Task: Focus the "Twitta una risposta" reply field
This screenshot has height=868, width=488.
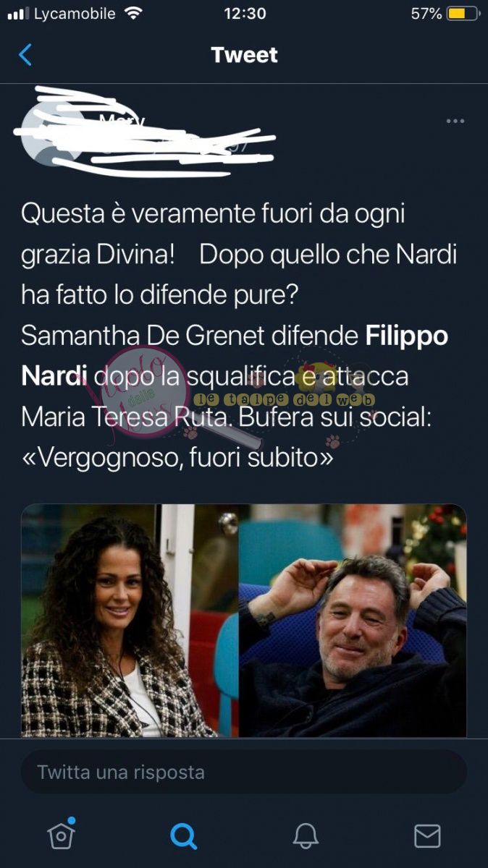Action: click(x=244, y=772)
